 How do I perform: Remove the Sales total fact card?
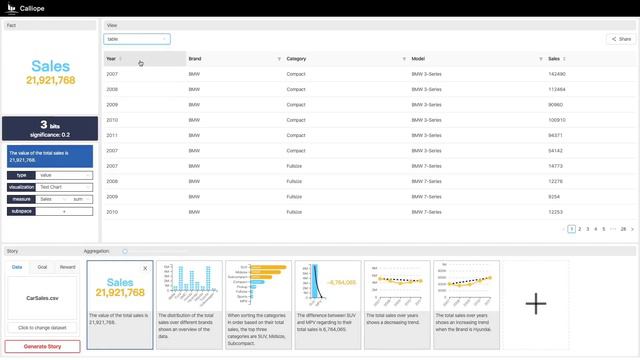point(145,268)
